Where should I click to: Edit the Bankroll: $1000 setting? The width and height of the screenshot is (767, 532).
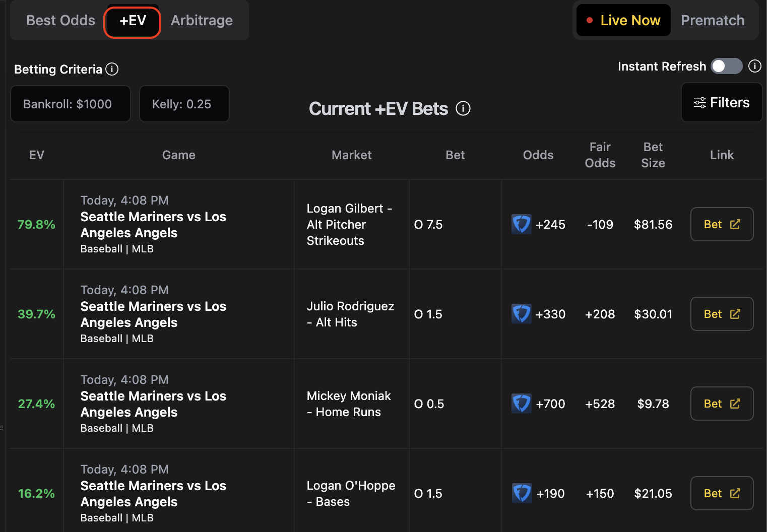point(71,104)
